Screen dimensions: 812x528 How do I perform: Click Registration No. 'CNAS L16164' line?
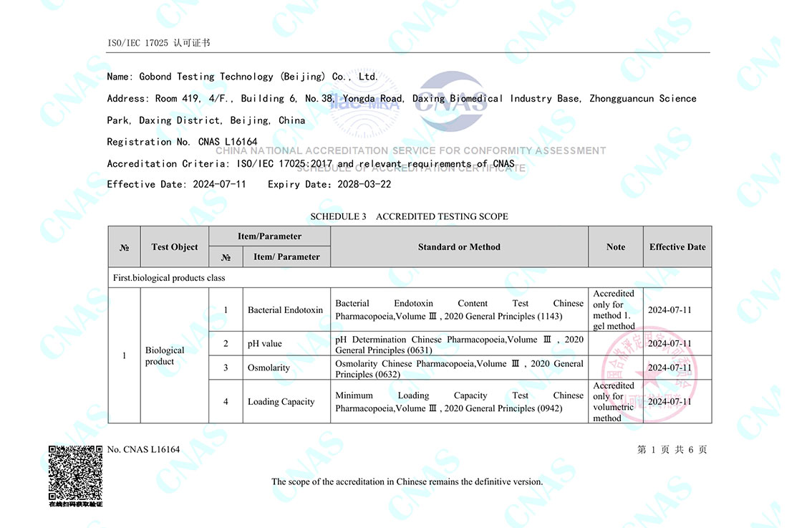coord(183,142)
